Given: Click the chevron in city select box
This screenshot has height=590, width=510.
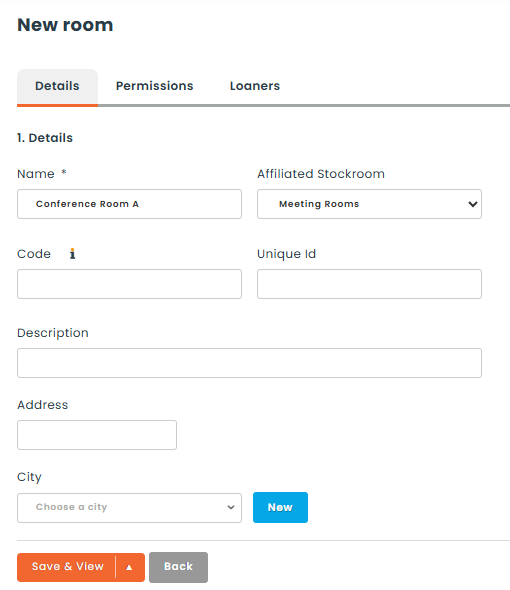Looking at the screenshot, I should (x=231, y=508).
